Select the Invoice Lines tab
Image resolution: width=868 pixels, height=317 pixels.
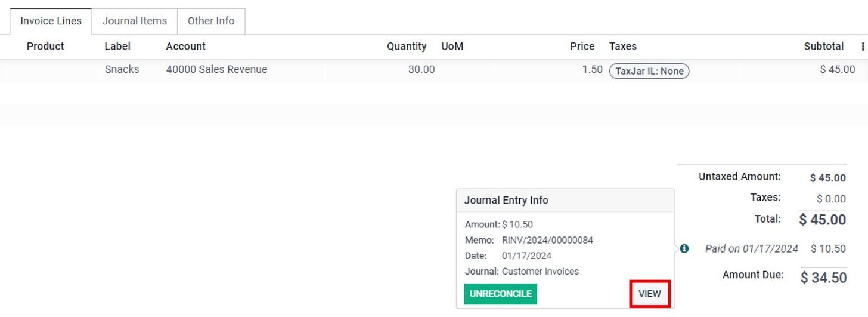click(51, 21)
